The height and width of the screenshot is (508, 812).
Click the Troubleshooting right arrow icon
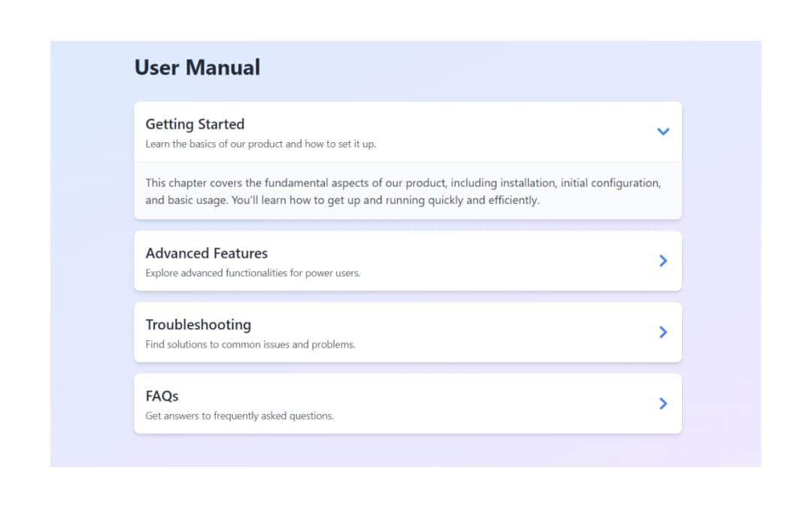(663, 332)
